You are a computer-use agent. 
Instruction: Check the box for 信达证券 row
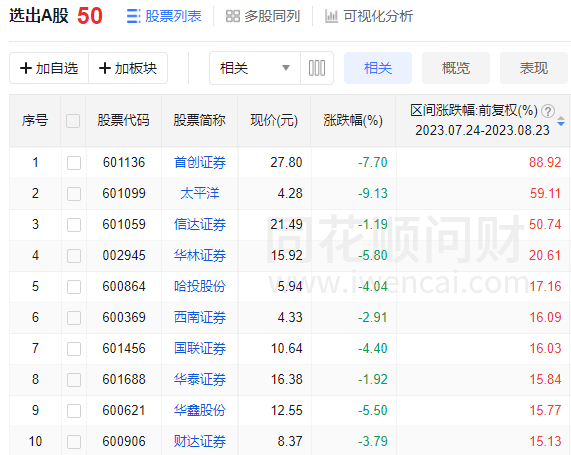74,225
